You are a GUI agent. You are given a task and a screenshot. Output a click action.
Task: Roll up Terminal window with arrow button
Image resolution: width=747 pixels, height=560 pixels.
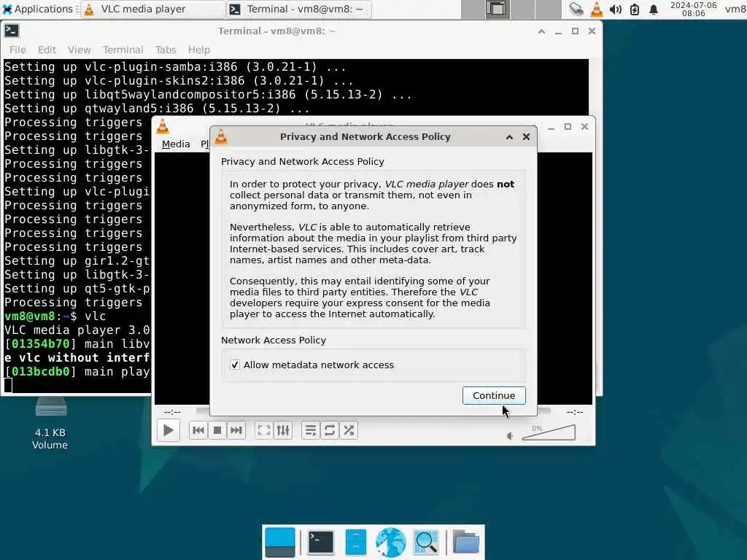542,31
